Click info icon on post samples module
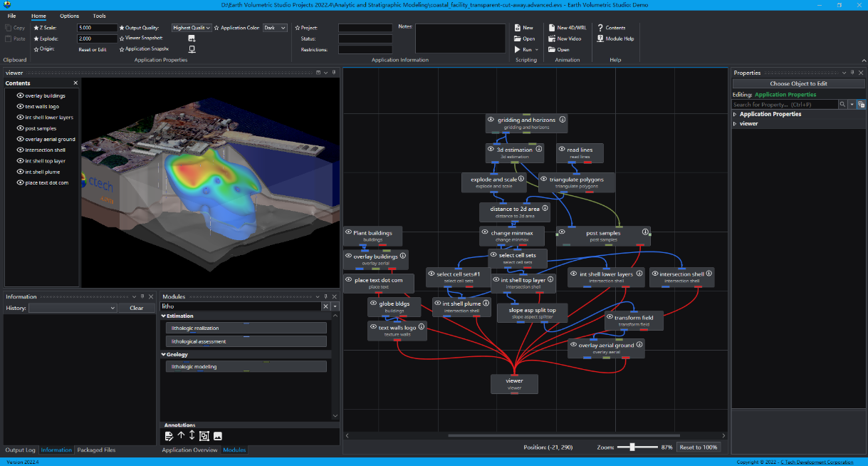The width and height of the screenshot is (868, 466). (646, 232)
